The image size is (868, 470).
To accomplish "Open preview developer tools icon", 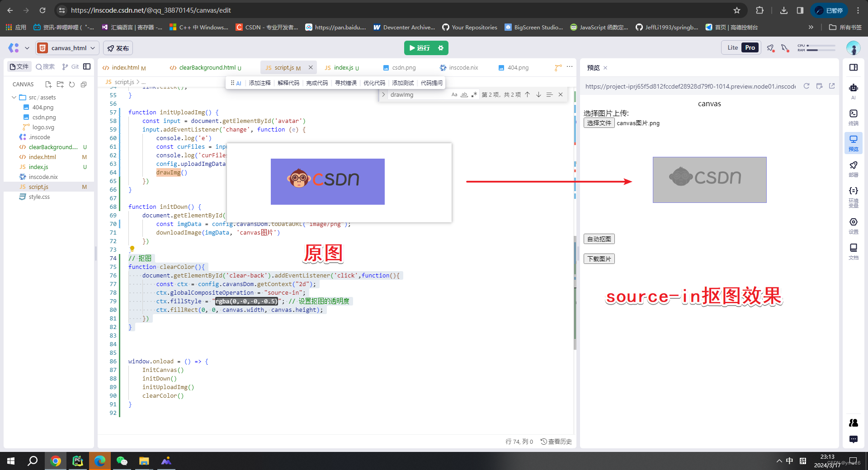I will 819,86.
